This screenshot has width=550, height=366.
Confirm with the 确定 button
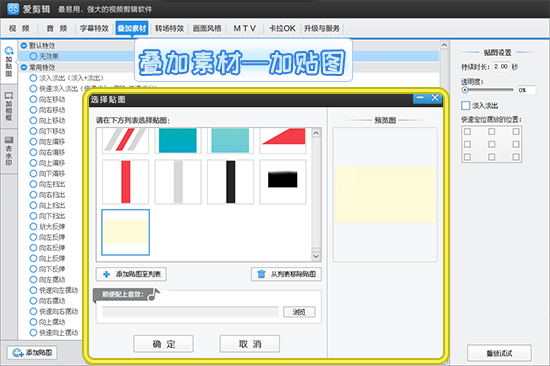[163, 344]
